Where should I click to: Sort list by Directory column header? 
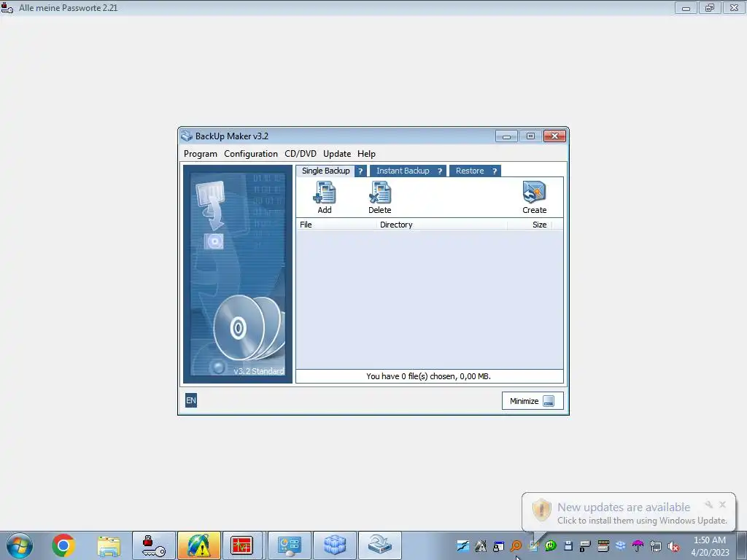coord(441,225)
